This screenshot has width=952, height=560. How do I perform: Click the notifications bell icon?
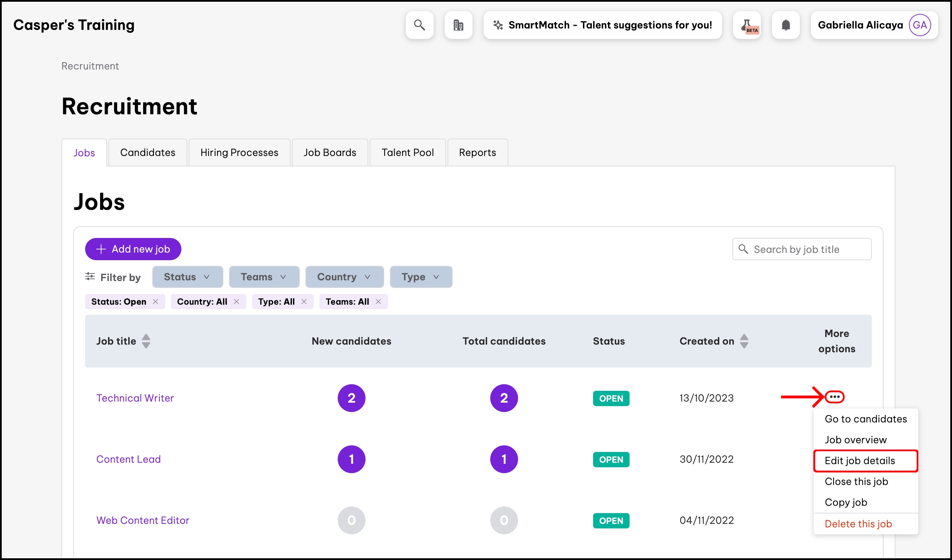[x=786, y=25]
